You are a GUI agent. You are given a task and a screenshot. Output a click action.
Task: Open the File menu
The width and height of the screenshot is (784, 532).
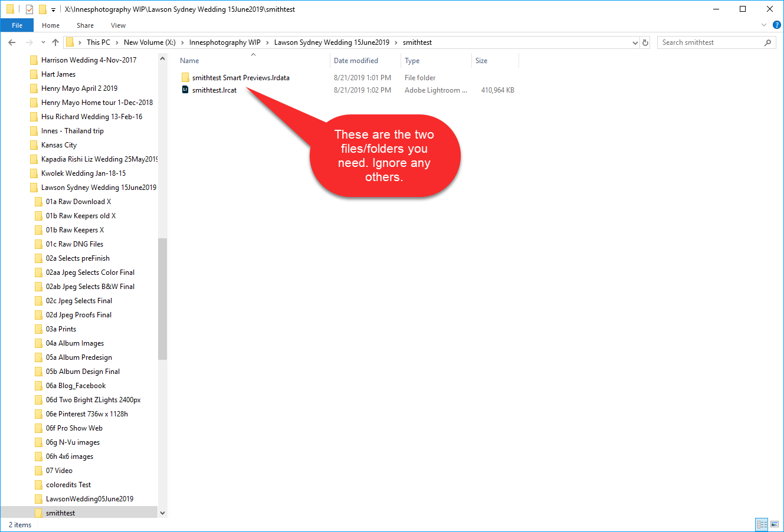click(17, 25)
